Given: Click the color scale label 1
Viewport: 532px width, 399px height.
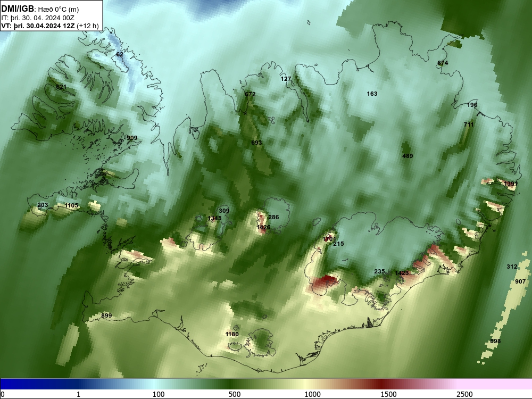Looking at the screenshot, I should tap(78, 394).
